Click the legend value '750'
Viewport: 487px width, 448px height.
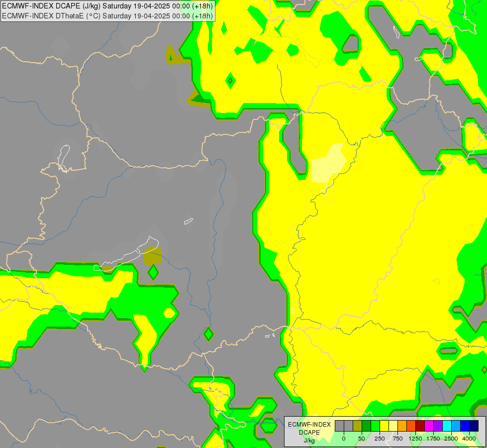397,439
